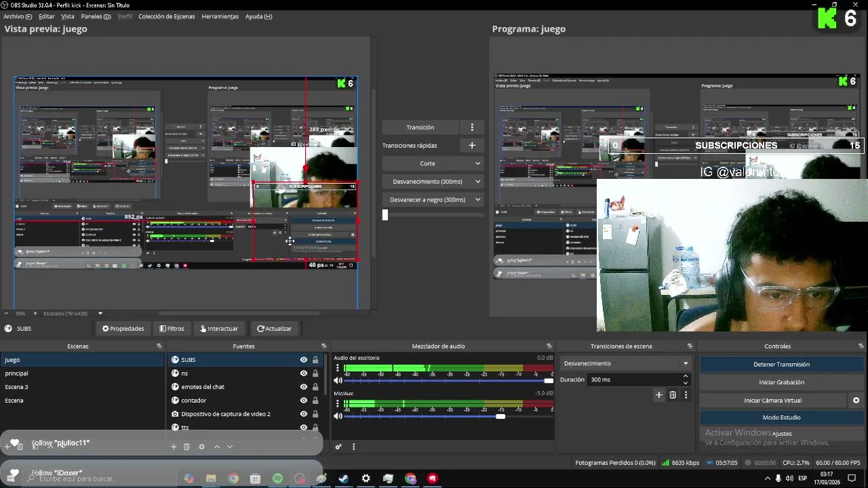This screenshot has height=488, width=868.
Task: Open the Paneles menu
Action: click(x=96, y=16)
